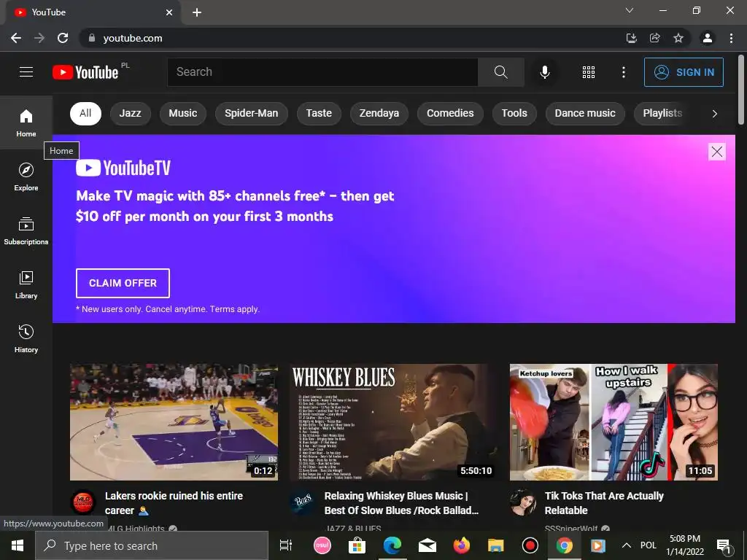Screen dimensions: 747x560
Task: Open Microsoft Edge from taskbar
Action: click(x=392, y=545)
